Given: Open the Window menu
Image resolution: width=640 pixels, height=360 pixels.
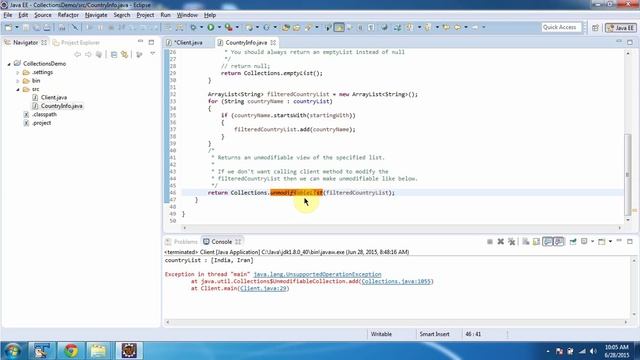Looking at the screenshot, I should pos(187,15).
